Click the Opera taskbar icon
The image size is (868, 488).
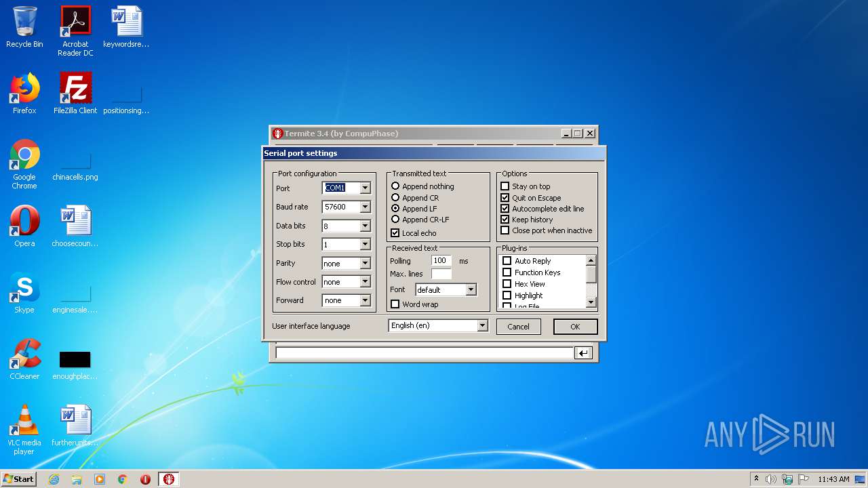[145, 479]
